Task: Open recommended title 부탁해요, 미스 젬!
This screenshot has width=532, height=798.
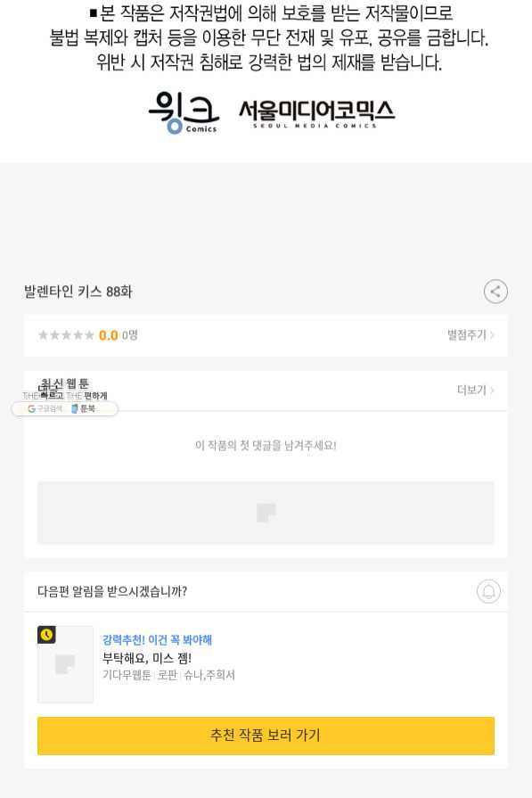Action: point(147,657)
